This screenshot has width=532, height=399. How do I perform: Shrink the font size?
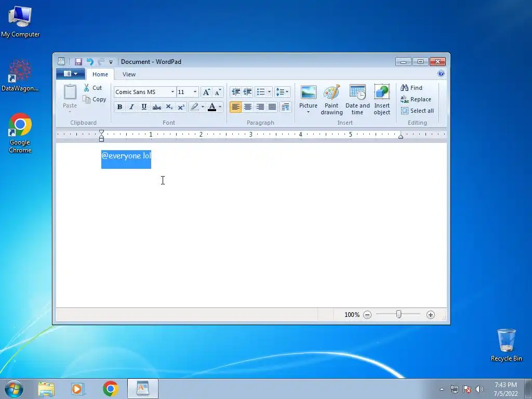tap(218, 92)
